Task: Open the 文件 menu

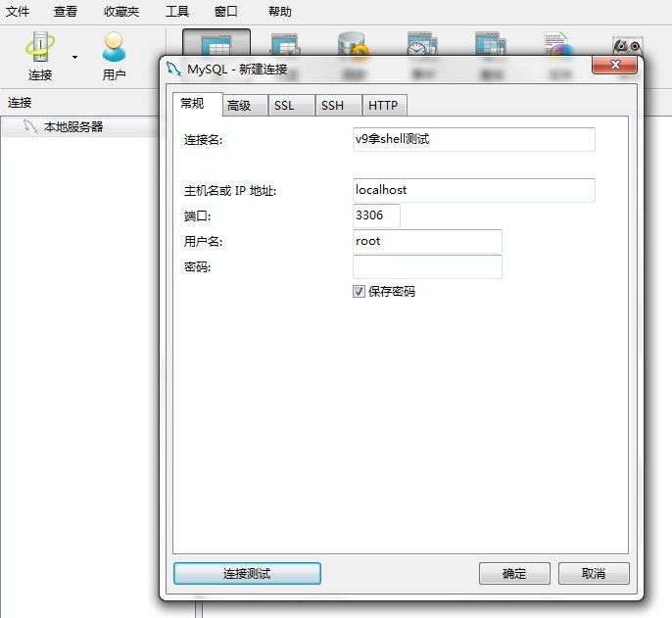Action: 18,11
